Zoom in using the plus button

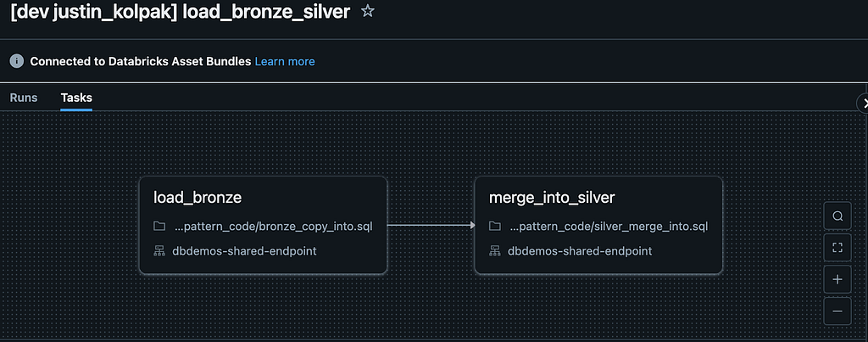pos(837,279)
